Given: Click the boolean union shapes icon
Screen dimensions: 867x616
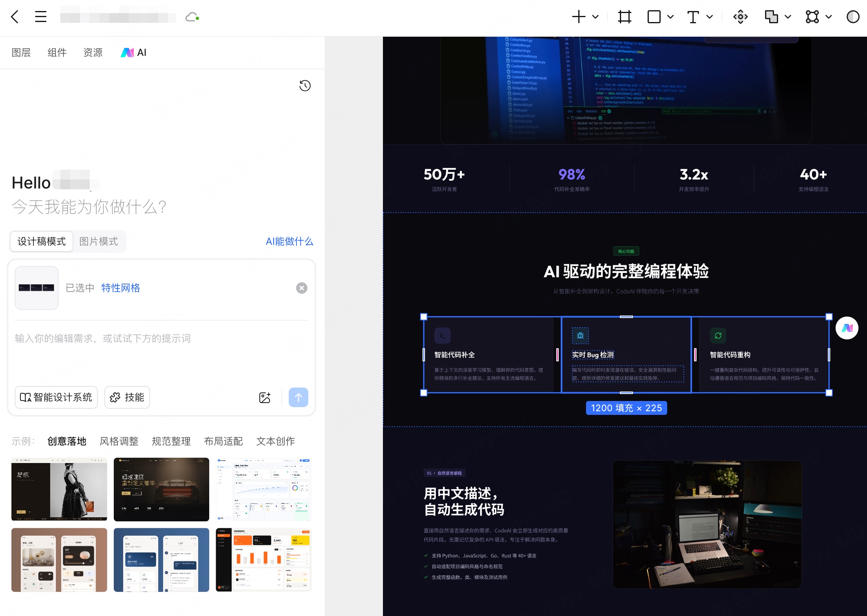Looking at the screenshot, I should point(771,17).
